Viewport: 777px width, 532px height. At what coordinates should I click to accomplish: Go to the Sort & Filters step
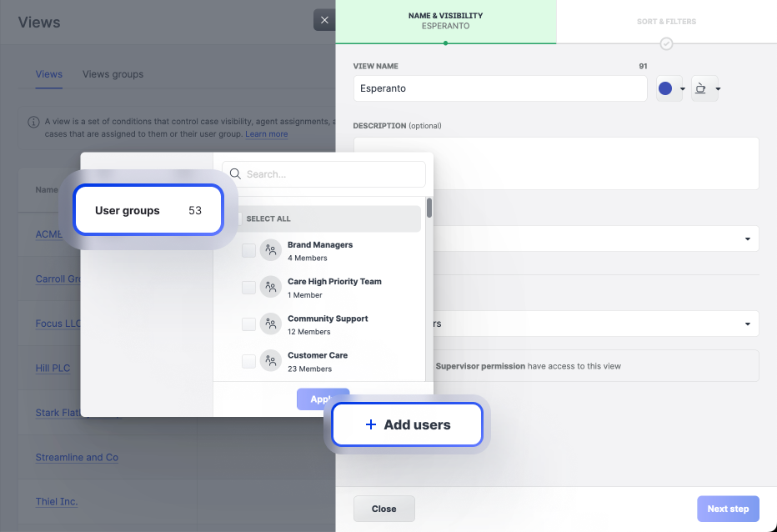click(x=666, y=22)
